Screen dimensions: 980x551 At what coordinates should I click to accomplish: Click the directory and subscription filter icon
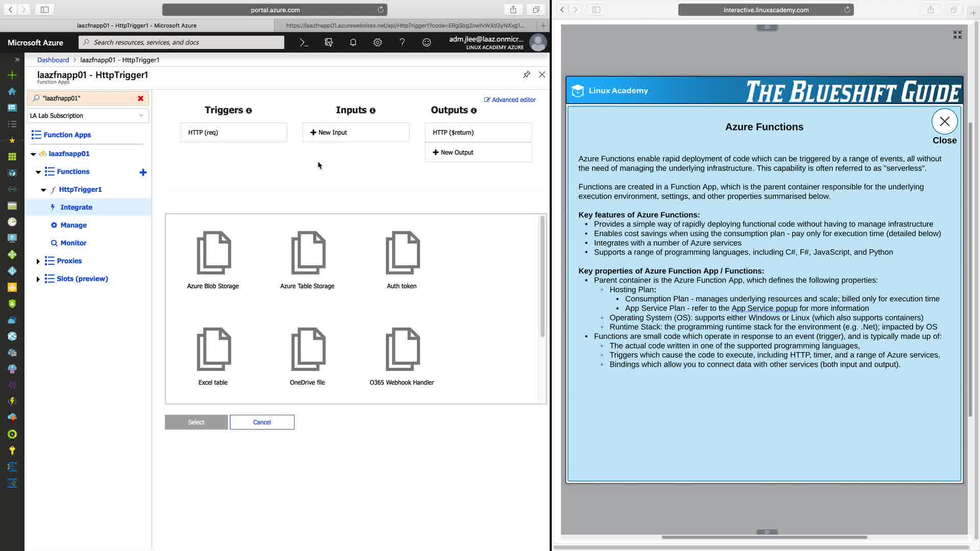click(x=329, y=42)
